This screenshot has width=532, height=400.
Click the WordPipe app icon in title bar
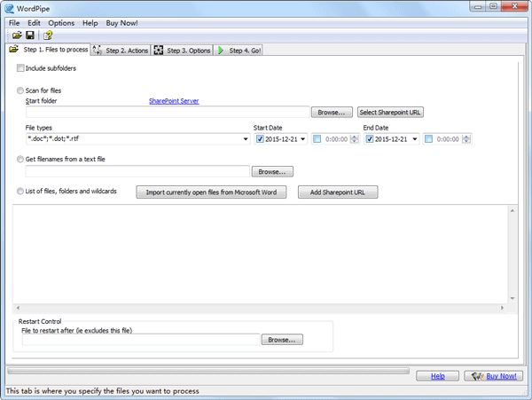point(10,9)
